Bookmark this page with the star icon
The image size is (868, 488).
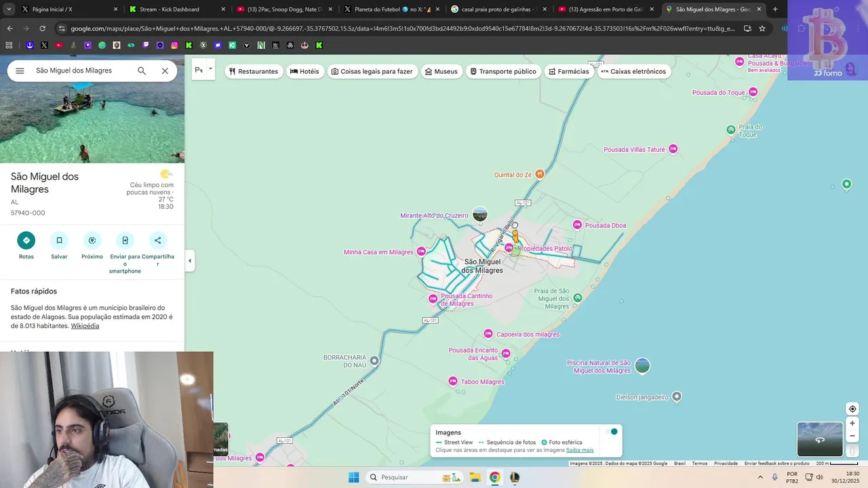pos(762,28)
